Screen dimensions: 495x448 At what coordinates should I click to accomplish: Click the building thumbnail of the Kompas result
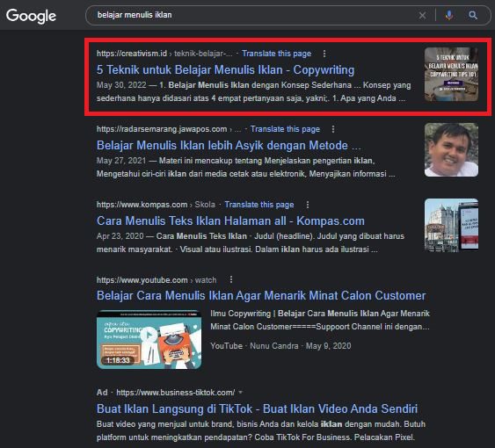tap(451, 225)
